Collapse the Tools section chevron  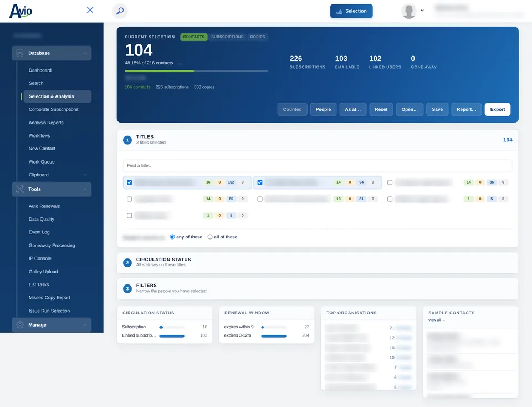[85, 190]
